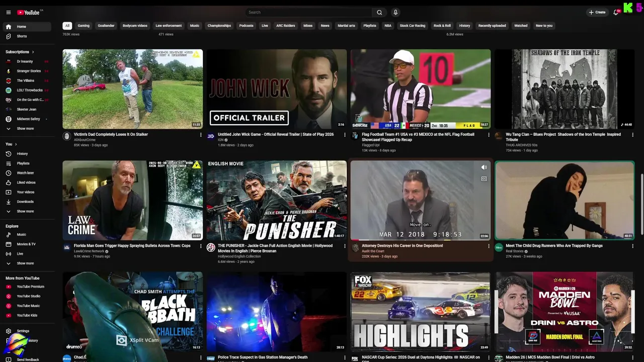Click the search input field

click(x=309, y=12)
